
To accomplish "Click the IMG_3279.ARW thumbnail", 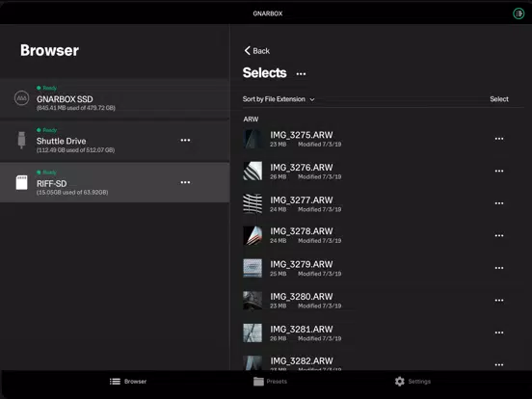I will click(253, 268).
